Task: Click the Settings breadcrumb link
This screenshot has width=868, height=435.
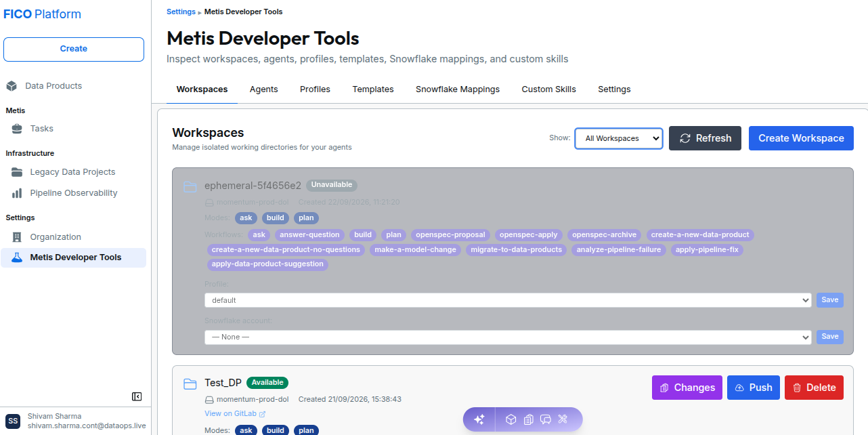Action: [x=181, y=12]
